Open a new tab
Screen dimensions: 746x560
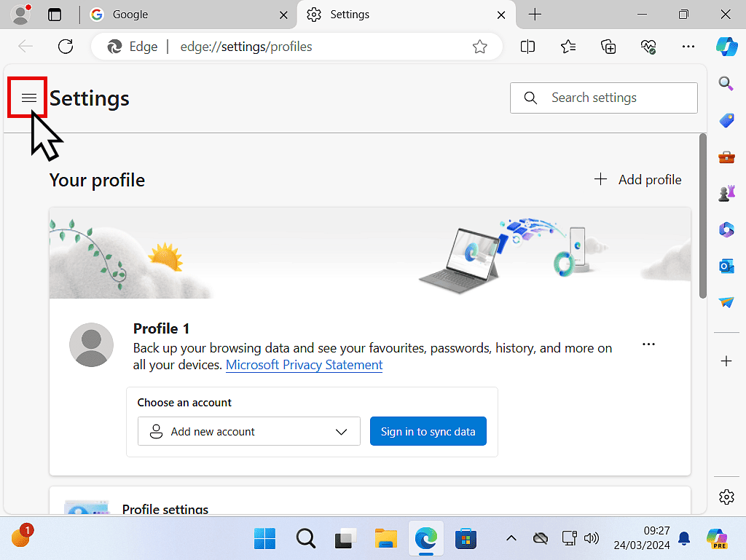point(535,15)
